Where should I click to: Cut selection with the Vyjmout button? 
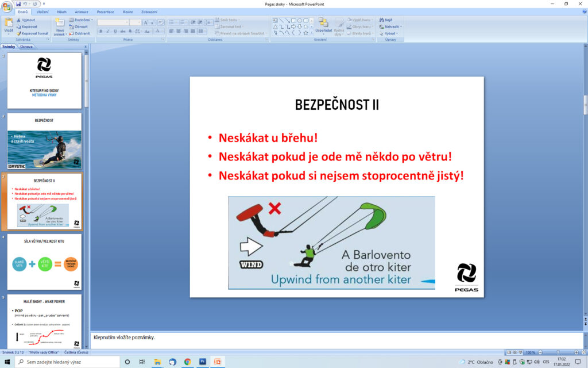(x=26, y=20)
